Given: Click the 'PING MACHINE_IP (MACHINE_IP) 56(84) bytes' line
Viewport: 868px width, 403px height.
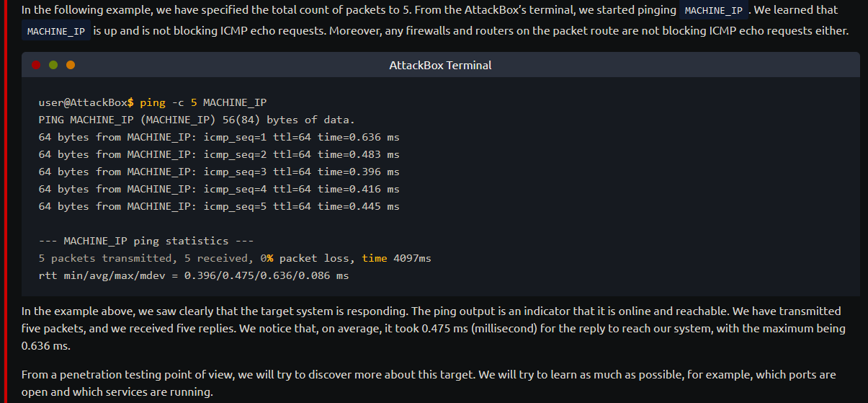Looking at the screenshot, I should point(197,120).
